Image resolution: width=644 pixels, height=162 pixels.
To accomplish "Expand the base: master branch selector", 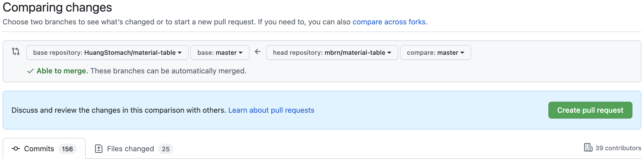I will [220, 52].
